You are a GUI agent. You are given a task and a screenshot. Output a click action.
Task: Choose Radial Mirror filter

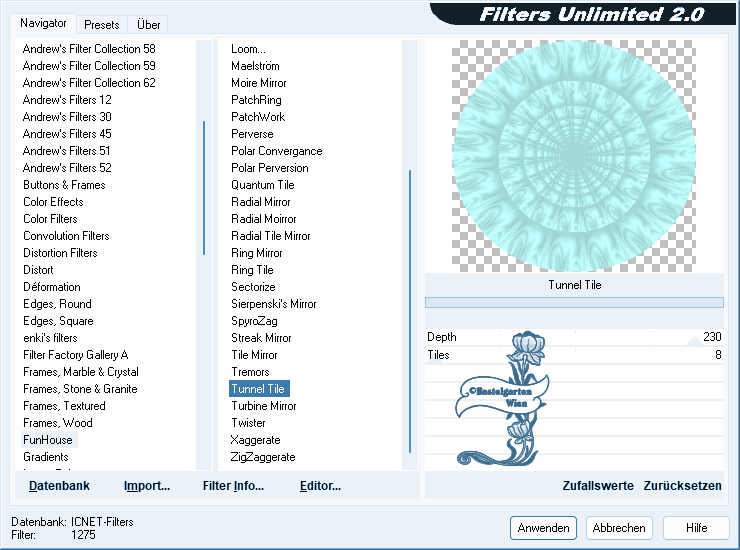pos(261,202)
